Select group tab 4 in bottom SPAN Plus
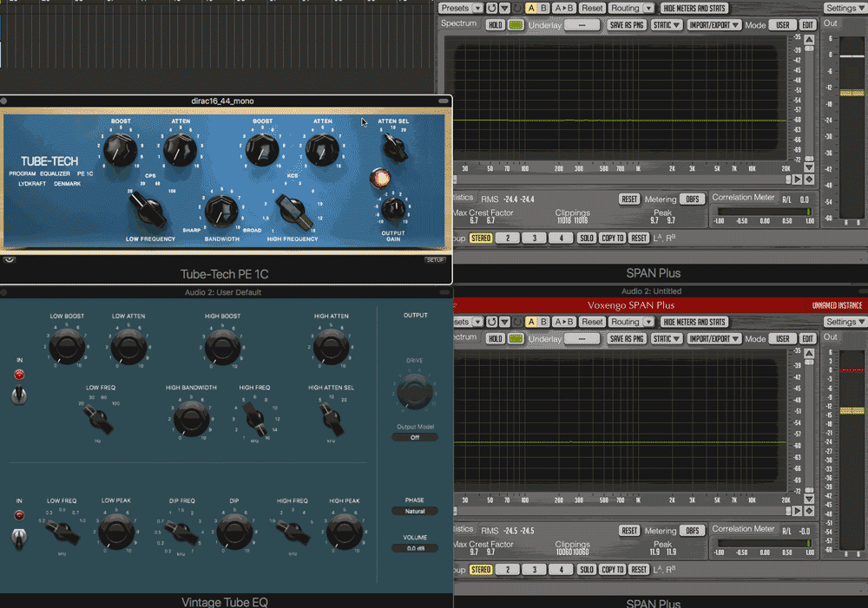The height and width of the screenshot is (608, 868). tap(561, 570)
